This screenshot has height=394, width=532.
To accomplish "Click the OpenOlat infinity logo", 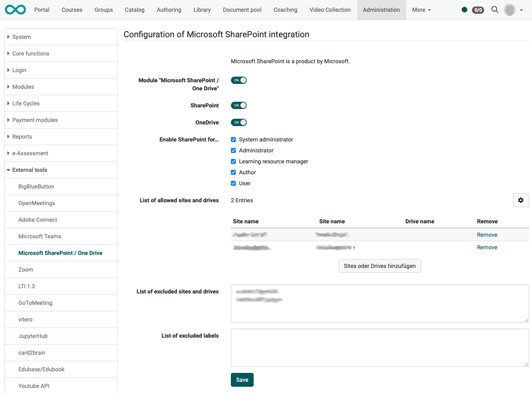I will point(15,10).
